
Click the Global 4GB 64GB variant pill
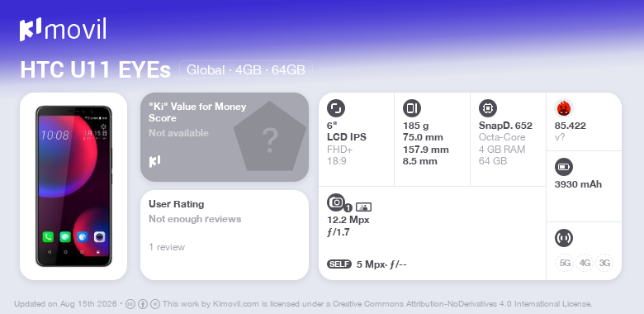(x=245, y=69)
